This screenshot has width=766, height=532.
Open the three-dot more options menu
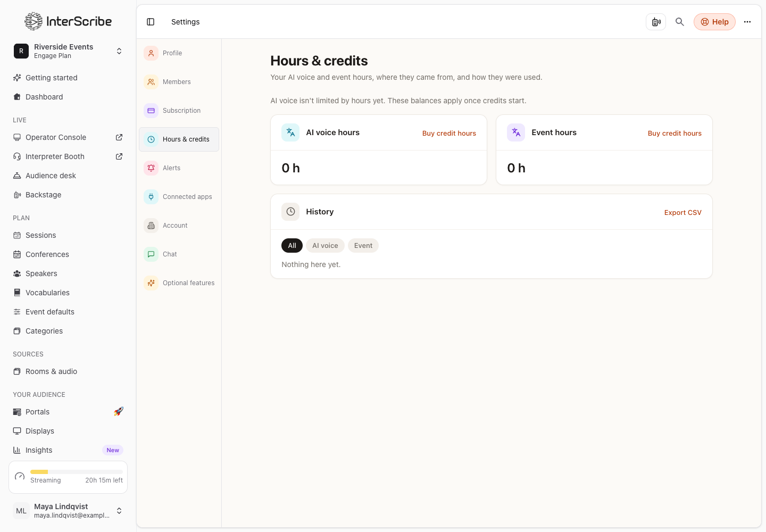pos(747,22)
